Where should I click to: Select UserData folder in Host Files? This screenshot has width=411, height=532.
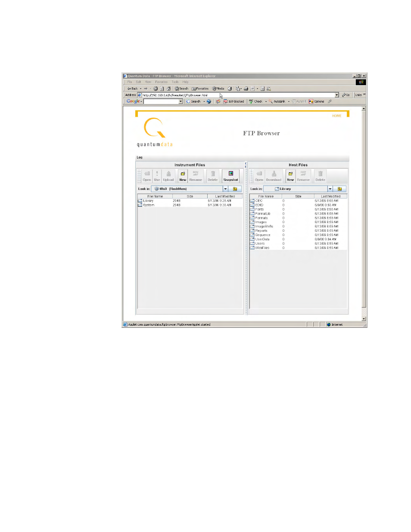pyautogui.click(x=299, y=239)
